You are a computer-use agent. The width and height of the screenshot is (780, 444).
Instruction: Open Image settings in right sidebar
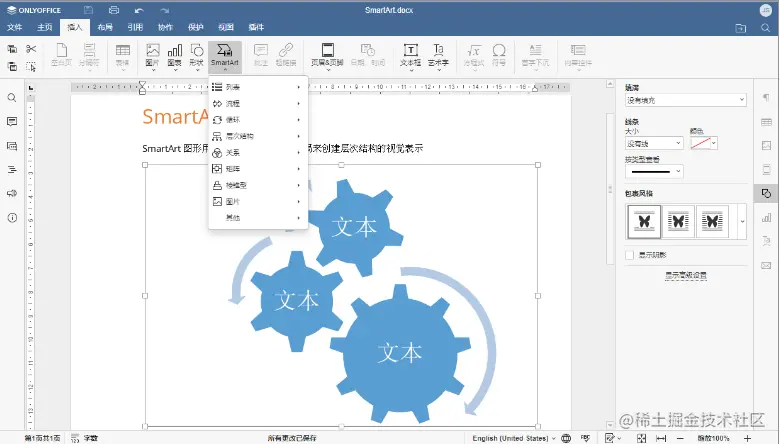(766, 146)
